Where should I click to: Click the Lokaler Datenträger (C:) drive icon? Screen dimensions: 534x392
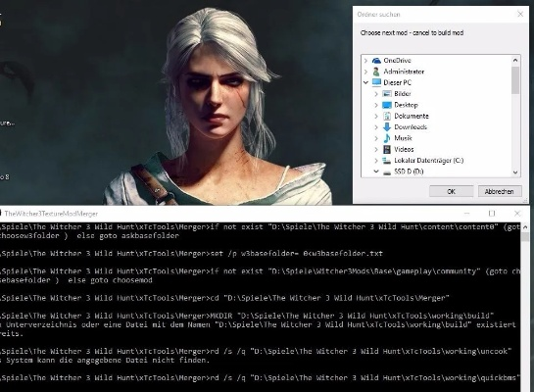click(x=386, y=161)
